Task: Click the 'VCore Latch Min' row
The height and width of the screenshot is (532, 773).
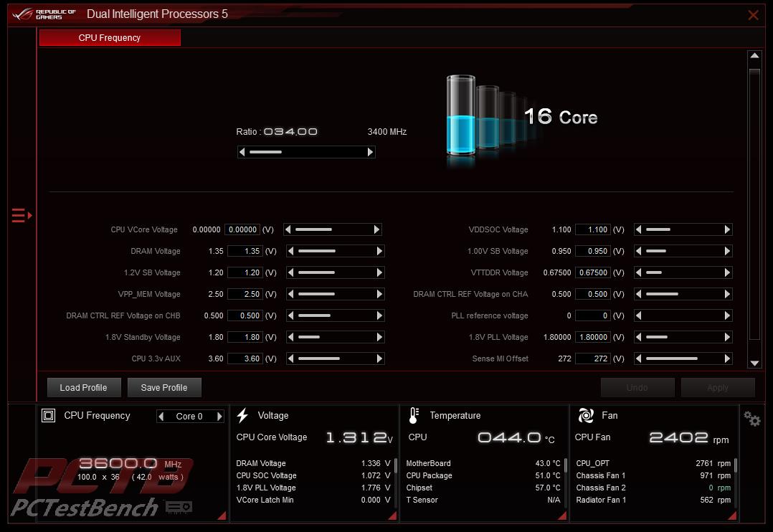Action: [313, 500]
